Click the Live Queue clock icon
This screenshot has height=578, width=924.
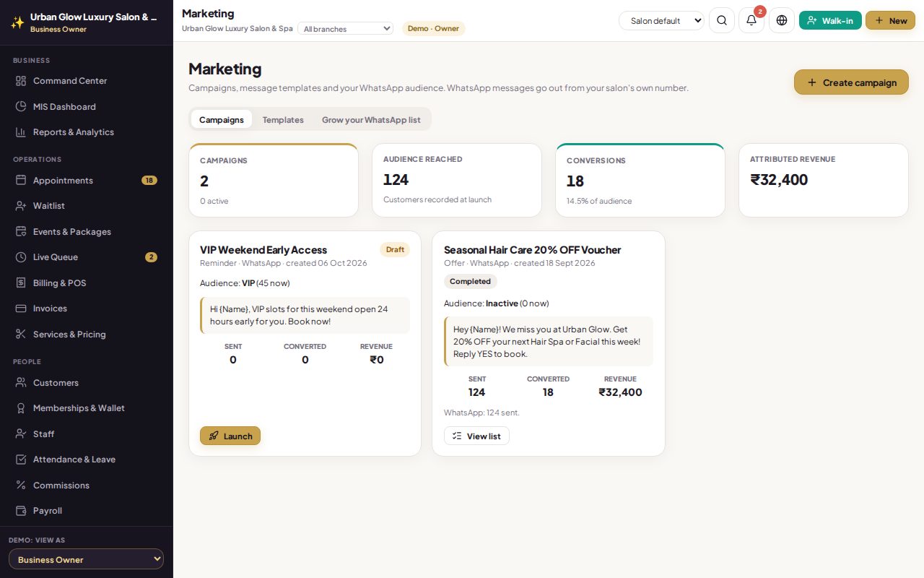tap(21, 257)
